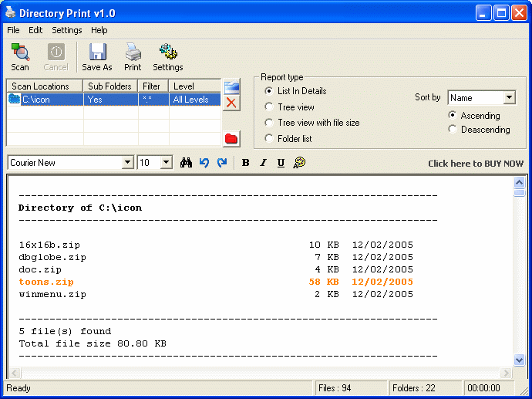Image resolution: width=532 pixels, height=399 pixels.
Task: Click the Filter column header
Action: click(x=153, y=86)
